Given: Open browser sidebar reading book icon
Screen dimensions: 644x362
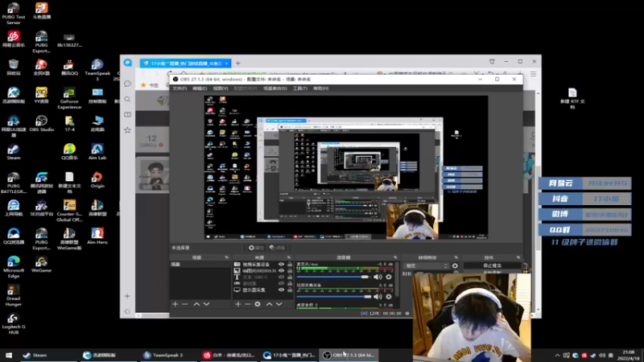Looking at the screenshot, I should coord(128,114).
